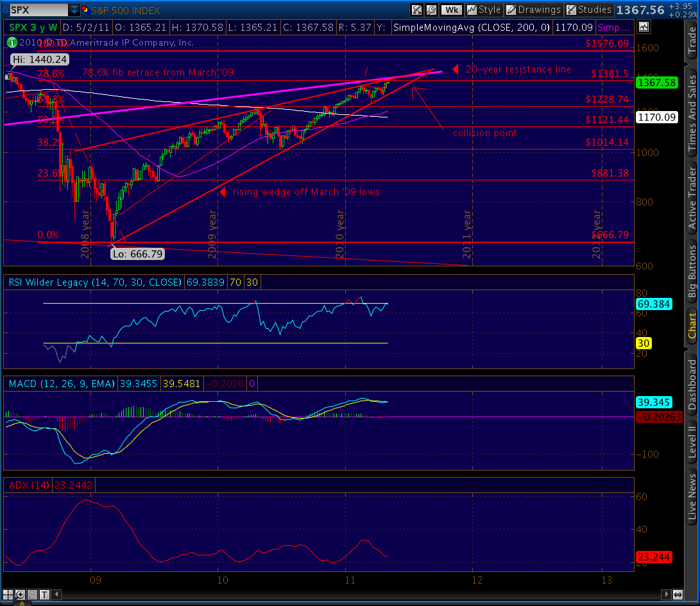Click the SPX symbol input field
The width and height of the screenshot is (700, 606).
(x=38, y=10)
